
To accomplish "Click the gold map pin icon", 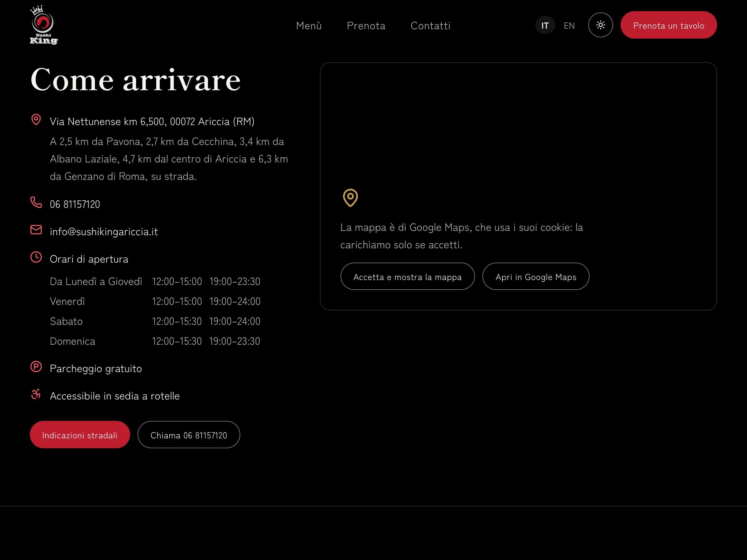I will coord(350,198).
